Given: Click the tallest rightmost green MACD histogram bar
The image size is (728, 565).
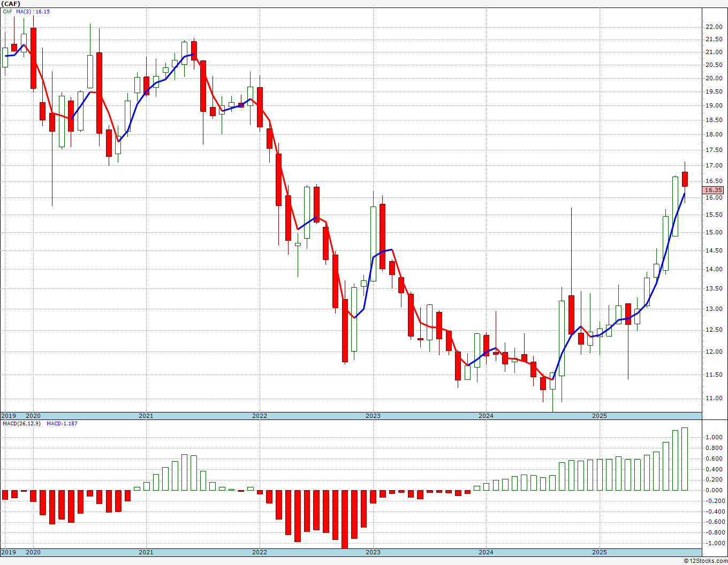Looking at the screenshot, I should [x=685, y=459].
